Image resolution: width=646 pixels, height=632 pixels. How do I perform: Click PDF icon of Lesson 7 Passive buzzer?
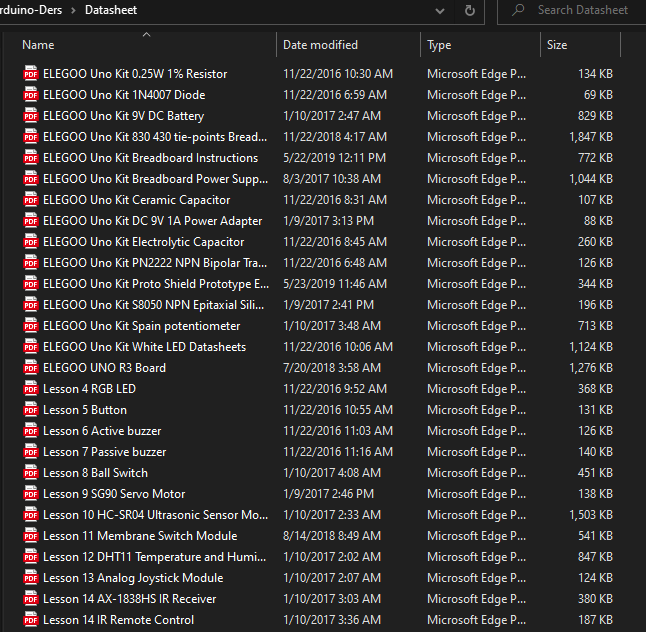[x=31, y=452]
